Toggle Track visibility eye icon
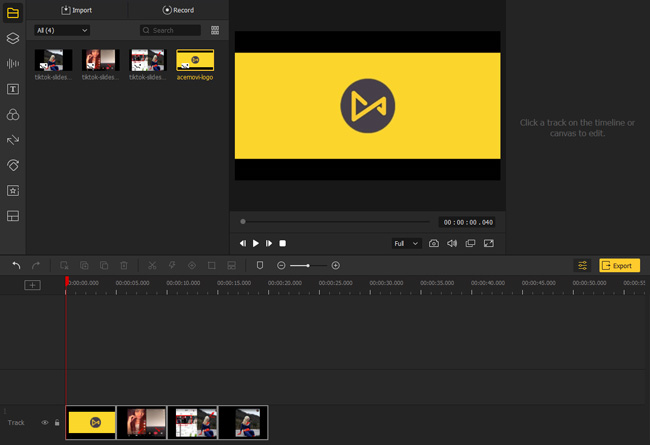This screenshot has height=445, width=650. (x=45, y=423)
